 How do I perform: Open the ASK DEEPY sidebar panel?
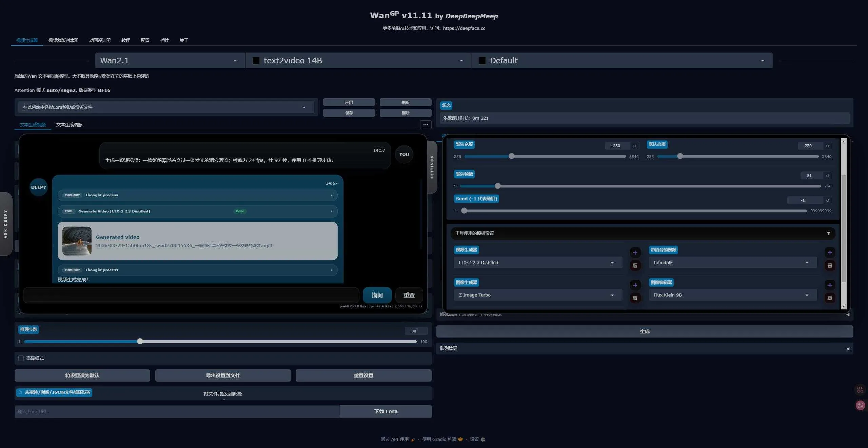[x=5, y=224]
